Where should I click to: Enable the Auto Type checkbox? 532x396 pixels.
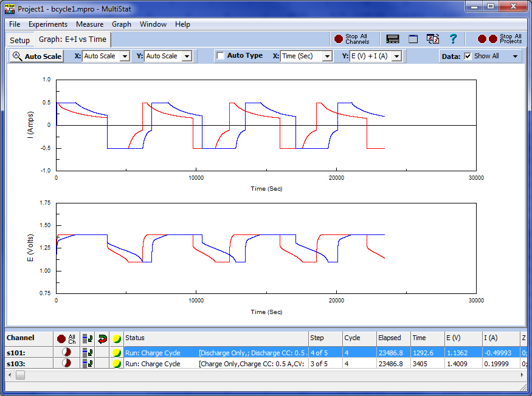tap(220, 56)
